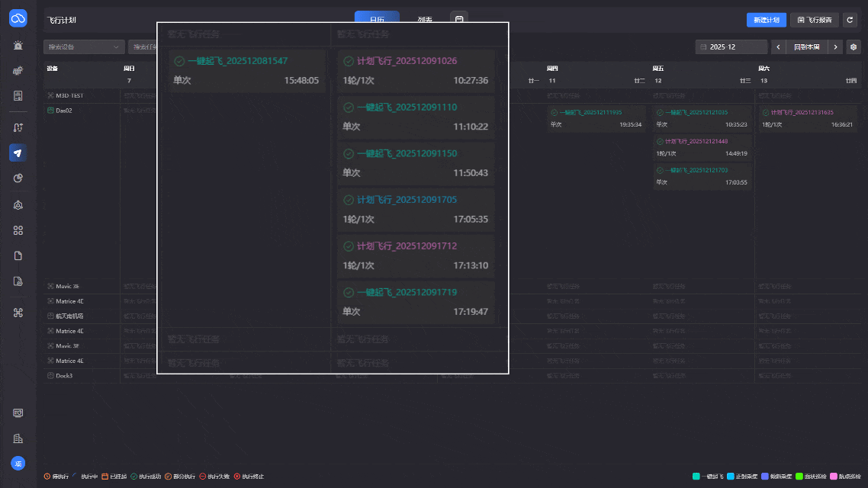The image size is (868, 488).
Task: Open the 2025-12 date picker
Action: tap(731, 47)
